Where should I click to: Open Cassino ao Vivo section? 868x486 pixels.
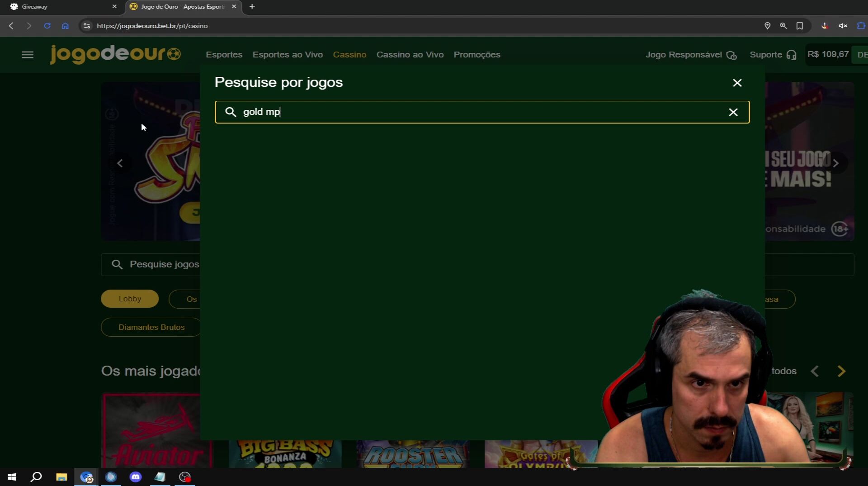(x=410, y=55)
